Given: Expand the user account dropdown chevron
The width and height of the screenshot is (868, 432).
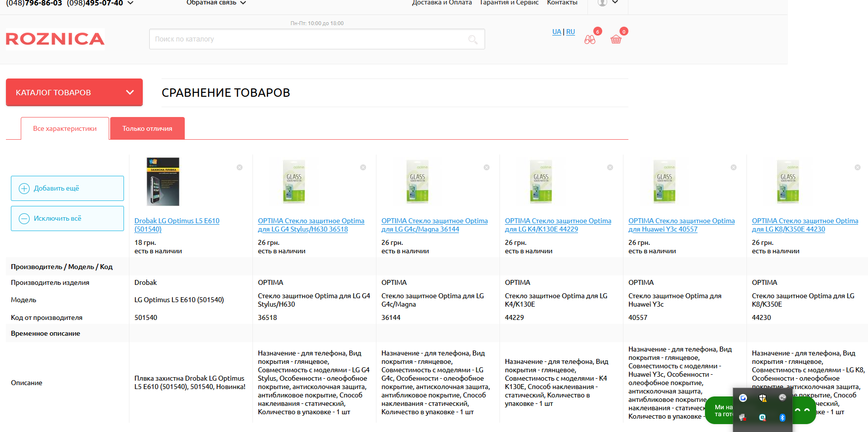Looking at the screenshot, I should 615,2.
